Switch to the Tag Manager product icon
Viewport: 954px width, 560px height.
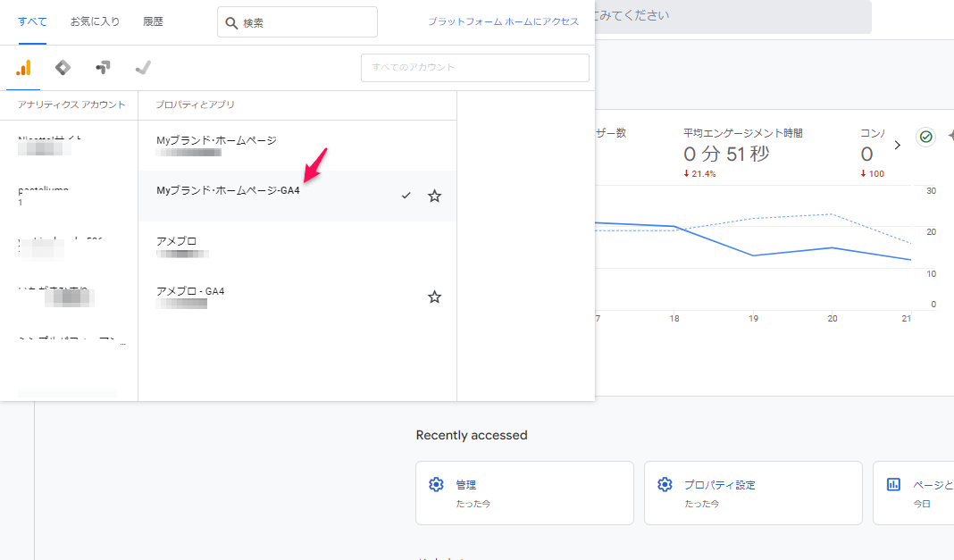coord(63,68)
